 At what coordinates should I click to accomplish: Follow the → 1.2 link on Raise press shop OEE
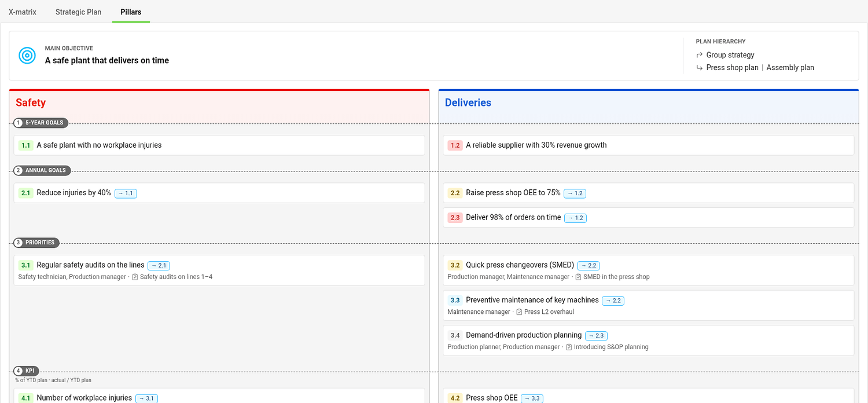click(x=575, y=193)
